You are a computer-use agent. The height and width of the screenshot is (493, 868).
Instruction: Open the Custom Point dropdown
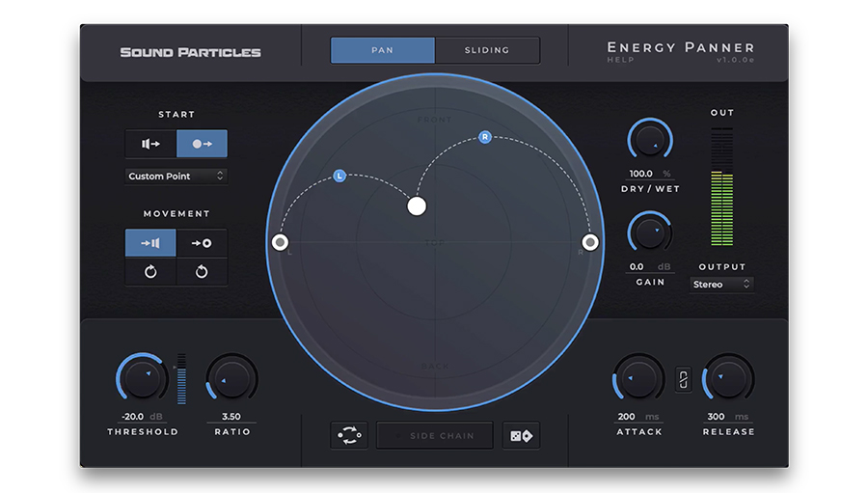click(x=176, y=177)
